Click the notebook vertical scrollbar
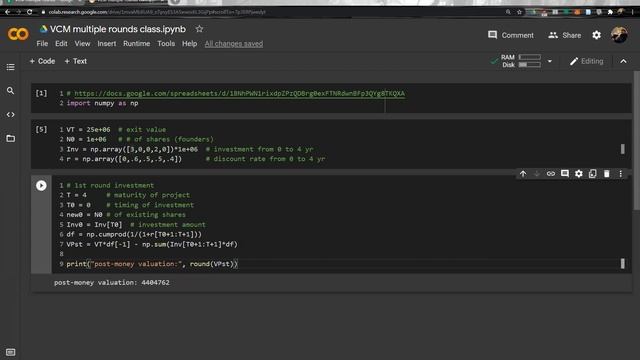This screenshot has width=640, height=360. [637, 141]
